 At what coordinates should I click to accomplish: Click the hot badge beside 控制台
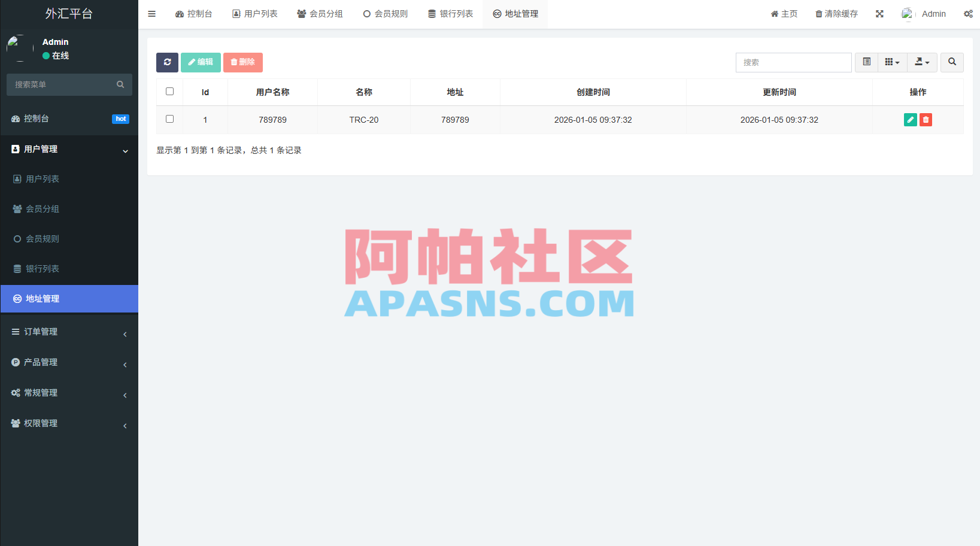pos(121,119)
